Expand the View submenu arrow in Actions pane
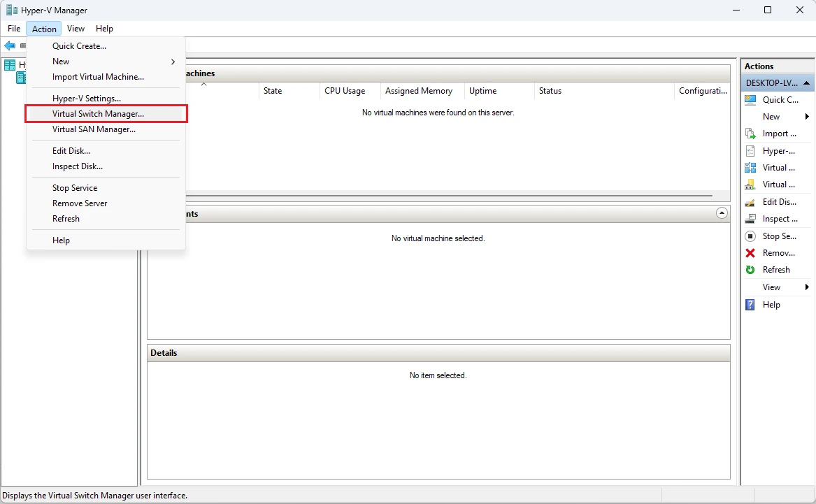 pos(807,287)
